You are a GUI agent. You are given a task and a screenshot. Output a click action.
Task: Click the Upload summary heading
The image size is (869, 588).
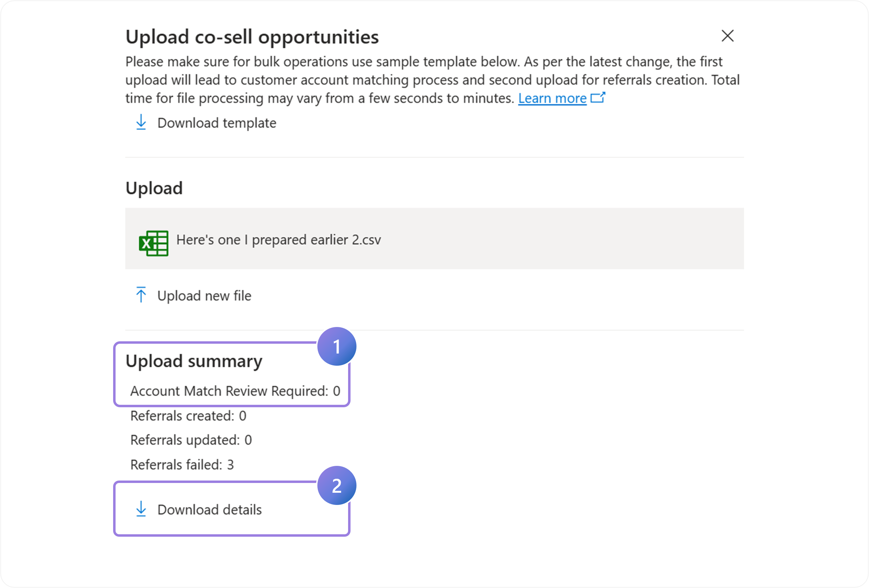tap(194, 361)
